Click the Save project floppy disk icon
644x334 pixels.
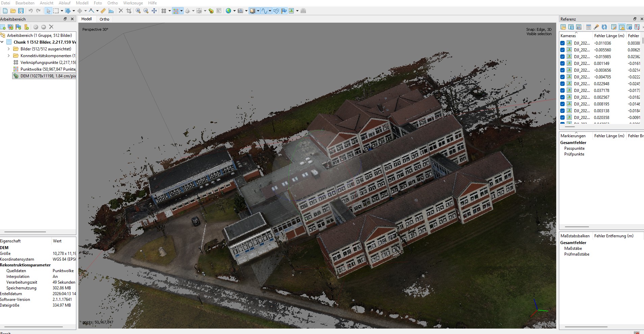coord(21,11)
